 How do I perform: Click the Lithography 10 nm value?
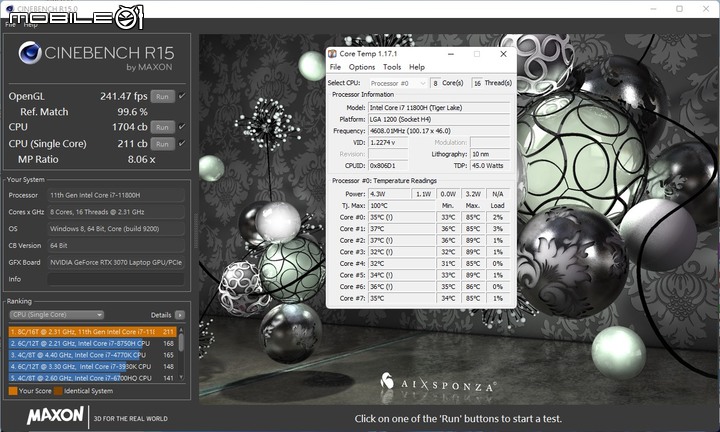(490, 154)
